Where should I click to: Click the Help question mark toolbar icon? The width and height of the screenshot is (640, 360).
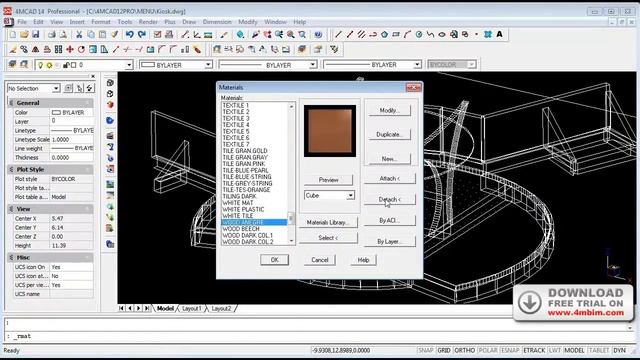pyautogui.click(x=318, y=35)
